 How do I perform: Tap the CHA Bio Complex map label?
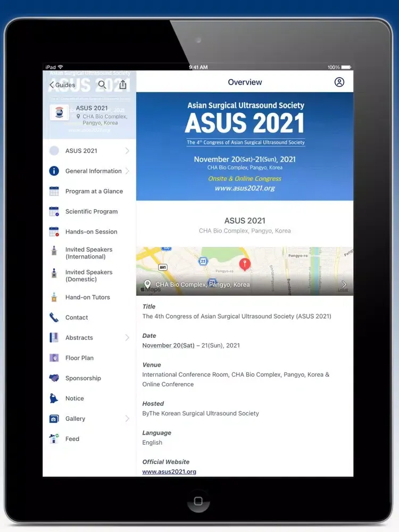pyautogui.click(x=203, y=285)
